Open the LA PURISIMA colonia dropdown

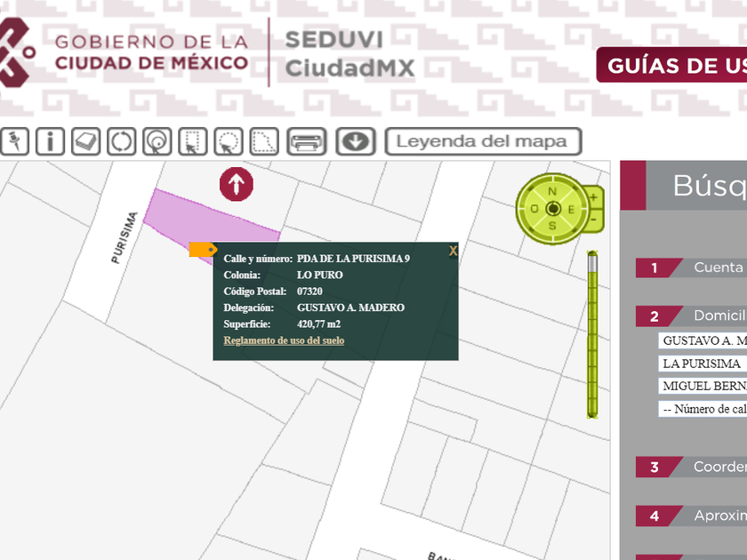(x=703, y=364)
